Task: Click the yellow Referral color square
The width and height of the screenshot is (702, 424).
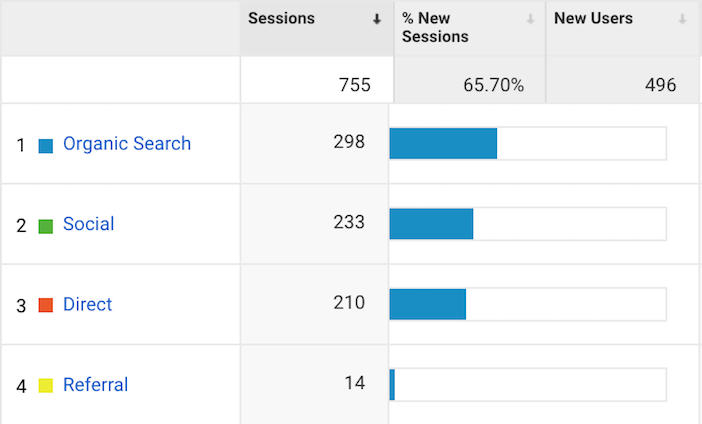Action: tap(46, 385)
